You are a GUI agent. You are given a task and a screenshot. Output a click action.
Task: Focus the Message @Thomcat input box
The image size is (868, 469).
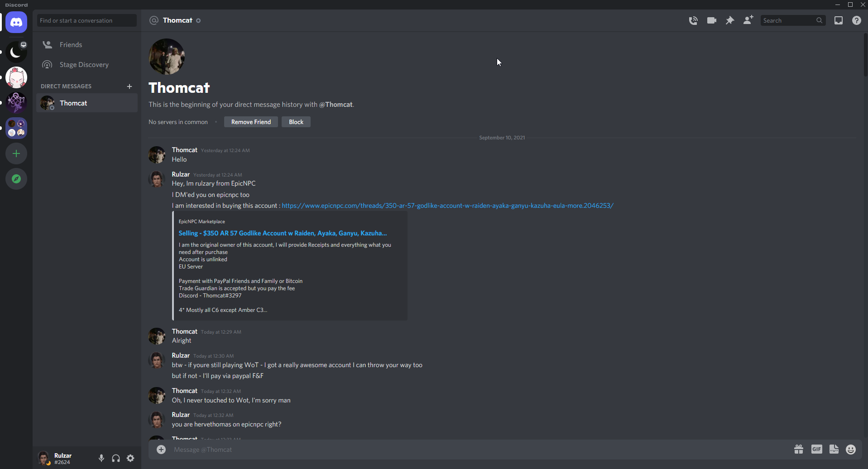click(x=480, y=450)
